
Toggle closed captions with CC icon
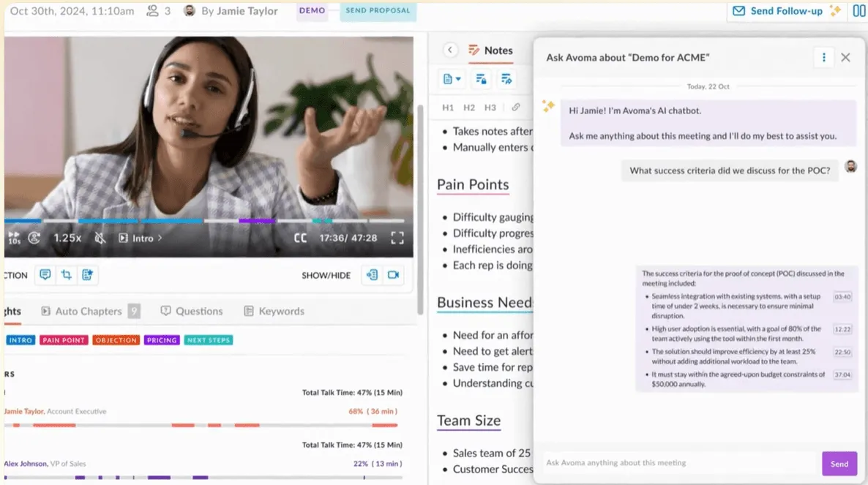point(300,238)
